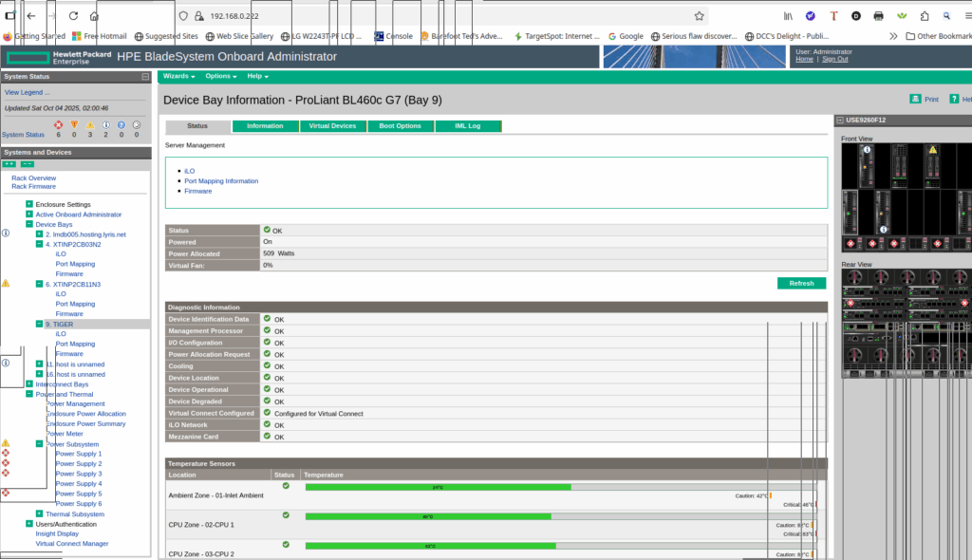Click the browser reload icon

(x=73, y=16)
